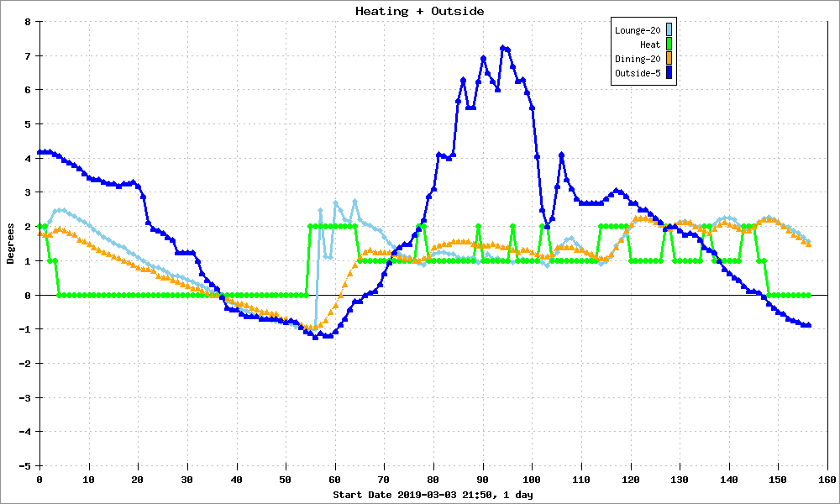Screen dimensions: 840x504
Task: Click the y-axis tick label 7
Action: (28, 55)
